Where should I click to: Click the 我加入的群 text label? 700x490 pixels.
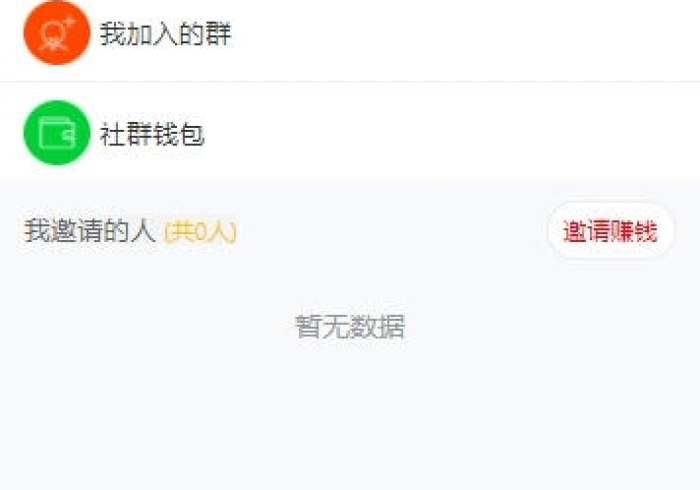(165, 35)
